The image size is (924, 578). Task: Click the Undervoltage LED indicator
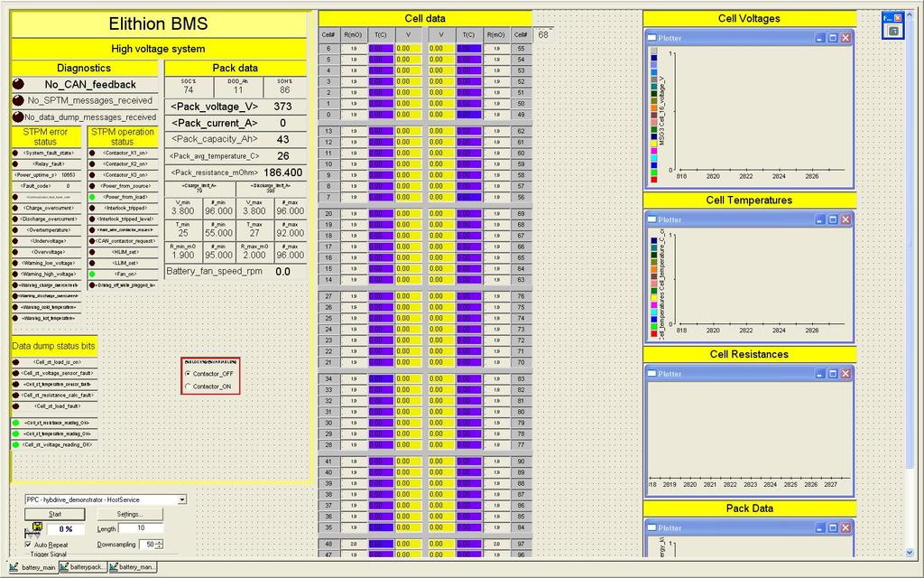point(14,241)
